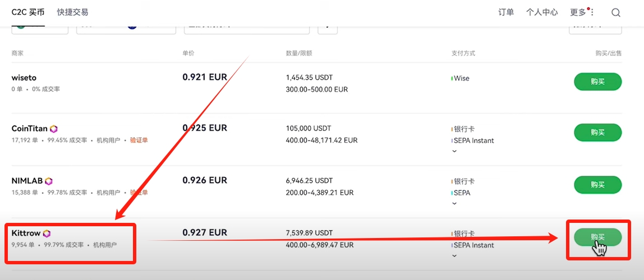Click the 105,000 USDT quantity
Viewport: 644px width, 280px height.
click(308, 128)
